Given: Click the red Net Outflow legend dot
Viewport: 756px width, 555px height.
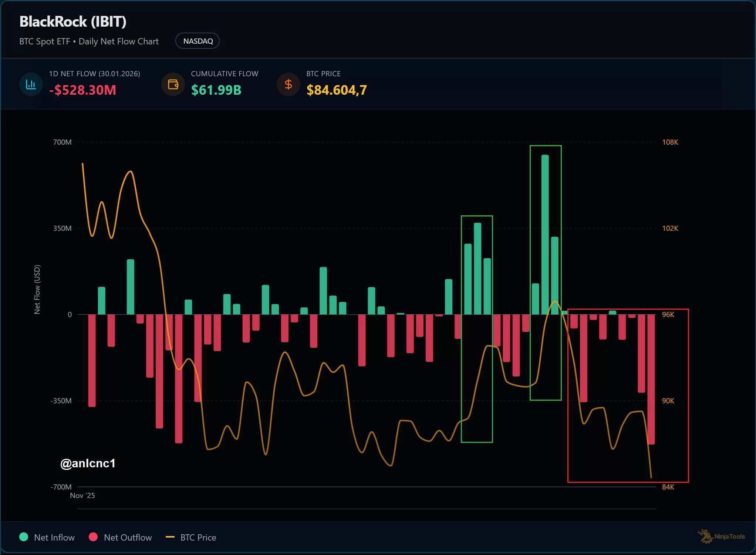Looking at the screenshot, I should 93,537.
